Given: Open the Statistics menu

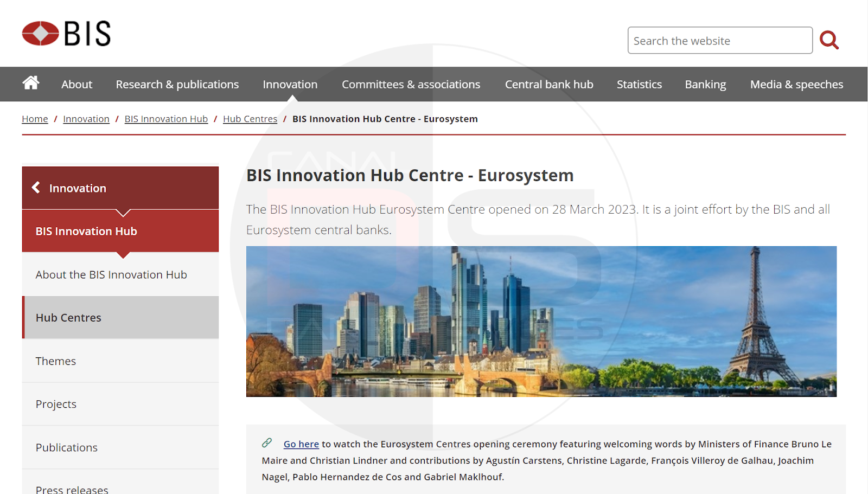Looking at the screenshot, I should coord(639,85).
